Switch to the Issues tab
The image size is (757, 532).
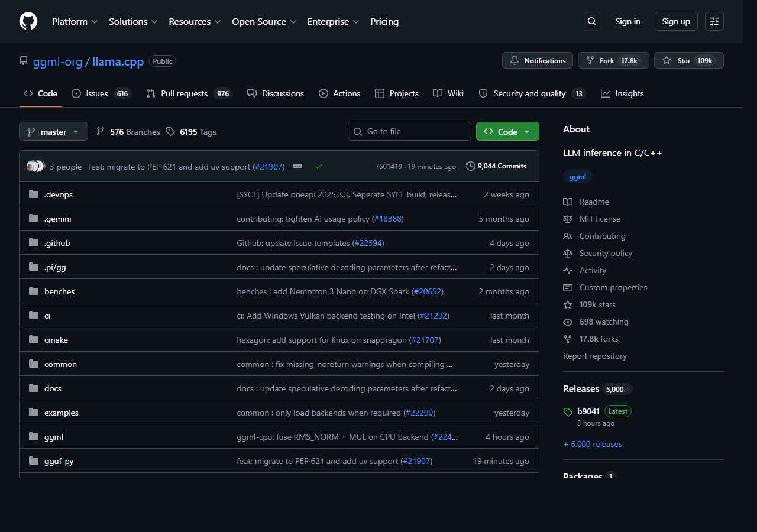pyautogui.click(x=101, y=93)
